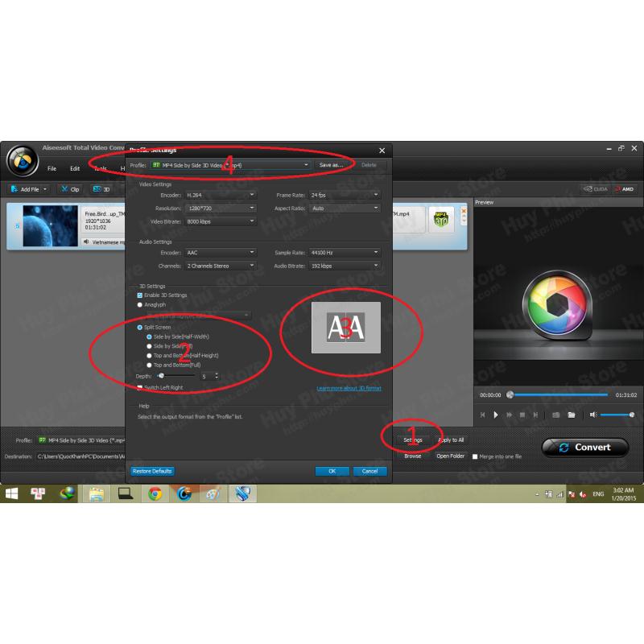Open the Audio Bitrate 192 kbps dropdown
Image resolution: width=644 pixels, height=644 pixels.
tap(345, 266)
